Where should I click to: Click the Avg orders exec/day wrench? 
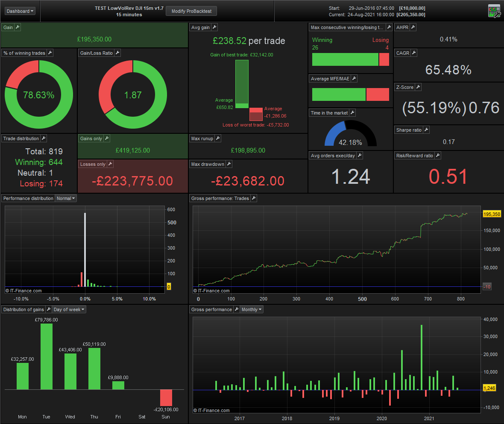coord(360,156)
